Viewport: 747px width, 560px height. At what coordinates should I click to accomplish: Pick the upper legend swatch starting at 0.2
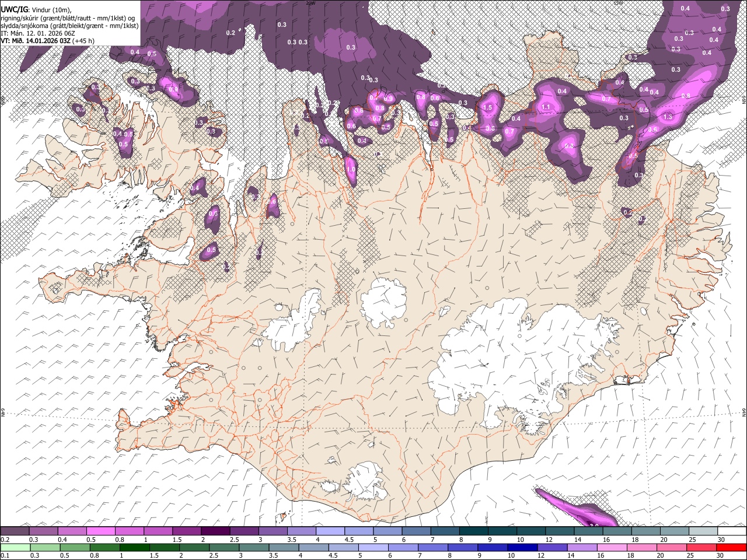click(15, 531)
